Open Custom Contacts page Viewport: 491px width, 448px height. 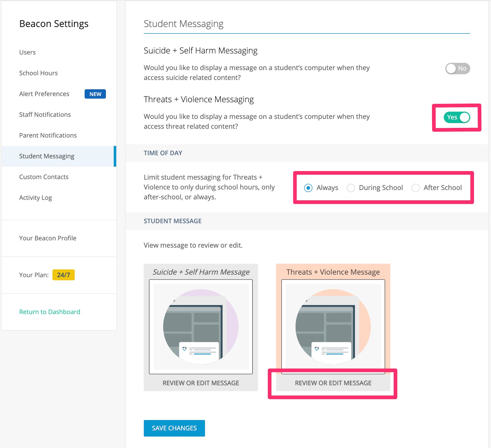(44, 177)
